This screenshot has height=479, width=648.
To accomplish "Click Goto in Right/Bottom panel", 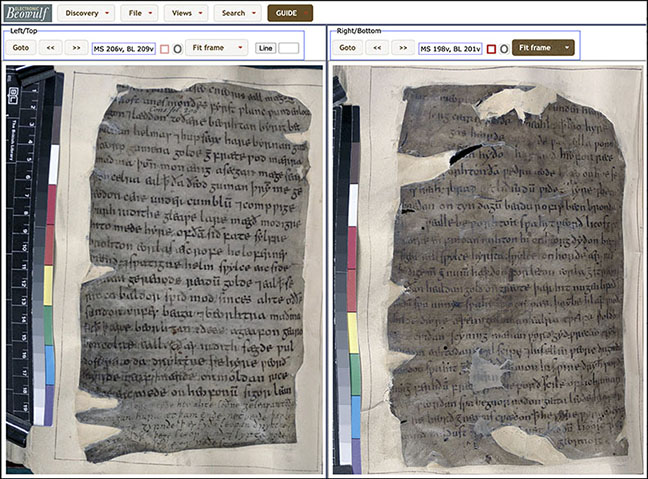I will tap(347, 48).
